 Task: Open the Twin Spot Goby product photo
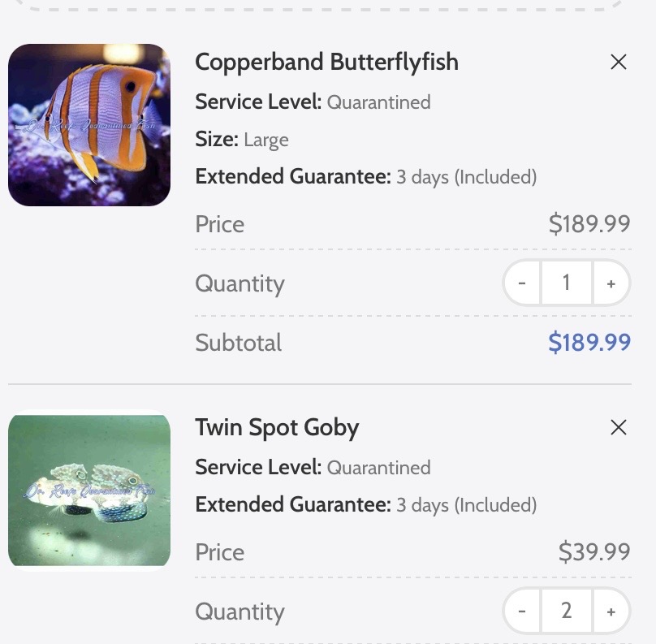[89, 491]
